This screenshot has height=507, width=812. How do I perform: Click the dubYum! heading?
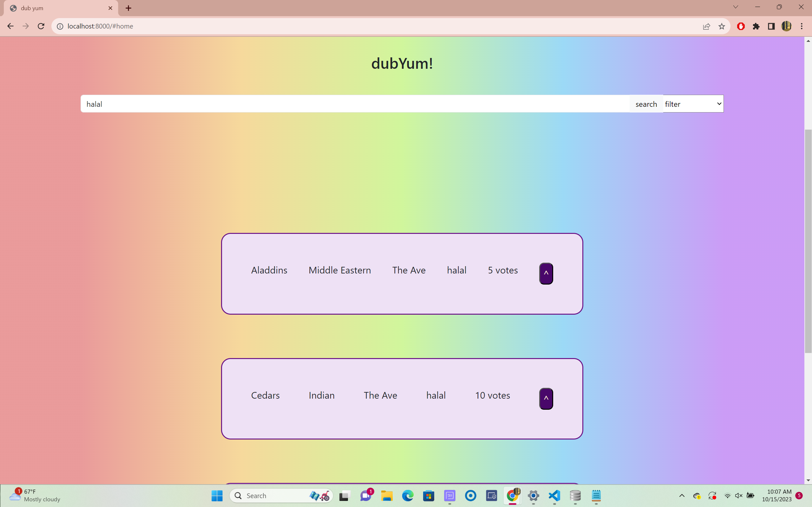point(402,63)
